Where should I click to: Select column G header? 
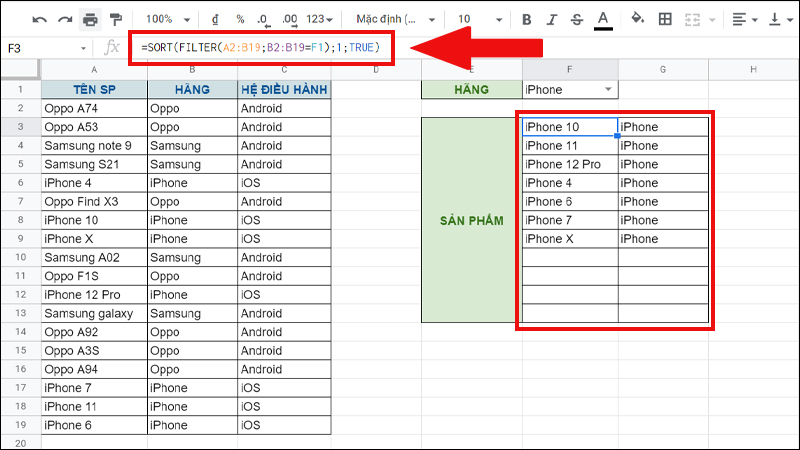click(663, 70)
